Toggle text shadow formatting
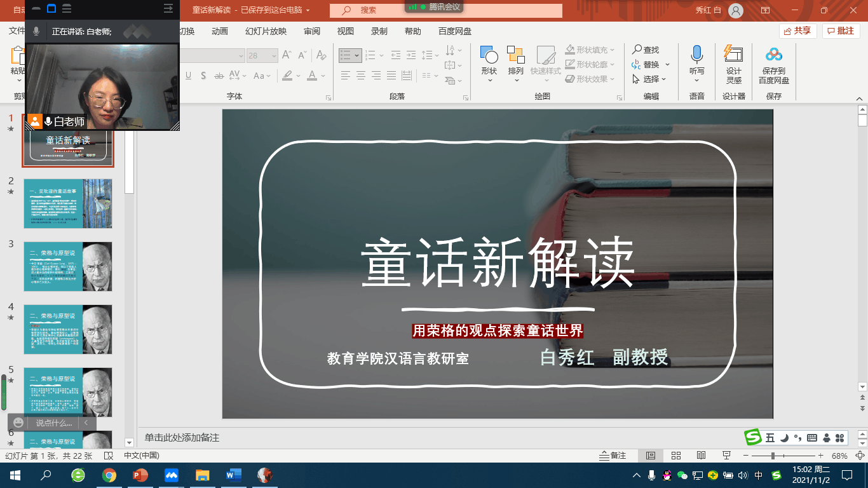 click(203, 76)
